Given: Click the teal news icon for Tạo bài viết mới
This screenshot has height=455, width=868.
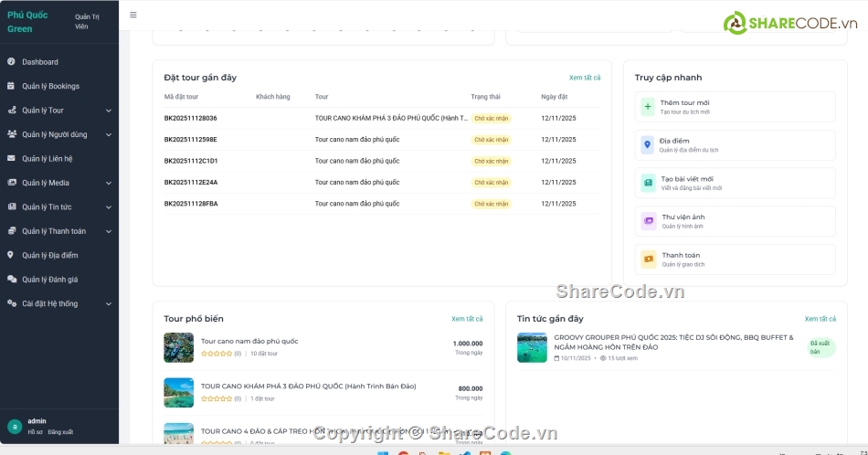Looking at the screenshot, I should coord(648,183).
